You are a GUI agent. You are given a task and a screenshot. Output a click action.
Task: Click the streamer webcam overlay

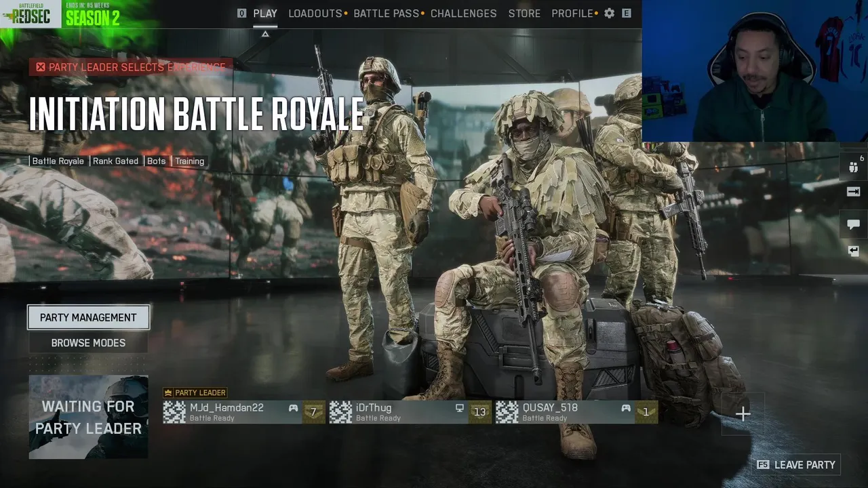[x=755, y=70]
